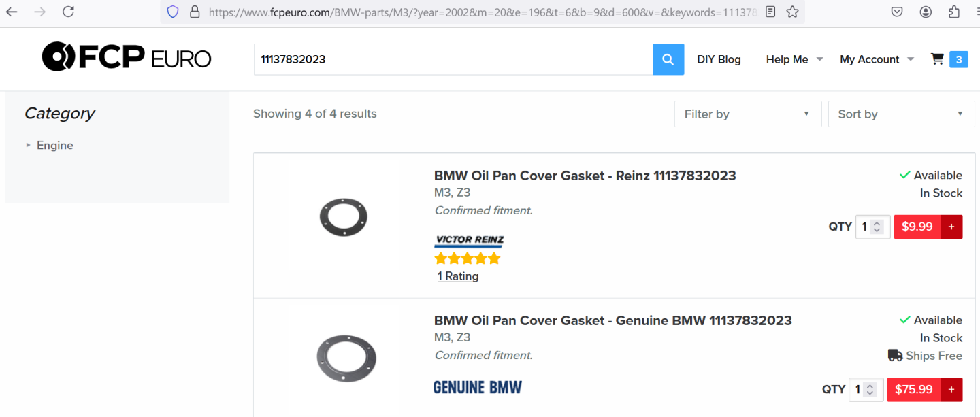
Task: Open the DIY Blog link
Action: click(x=719, y=59)
